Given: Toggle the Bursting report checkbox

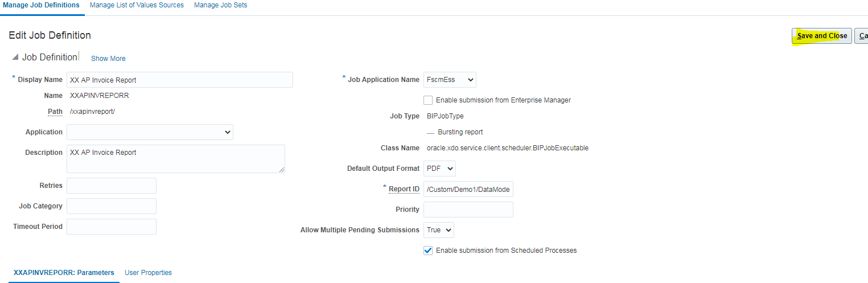Looking at the screenshot, I should (430, 132).
